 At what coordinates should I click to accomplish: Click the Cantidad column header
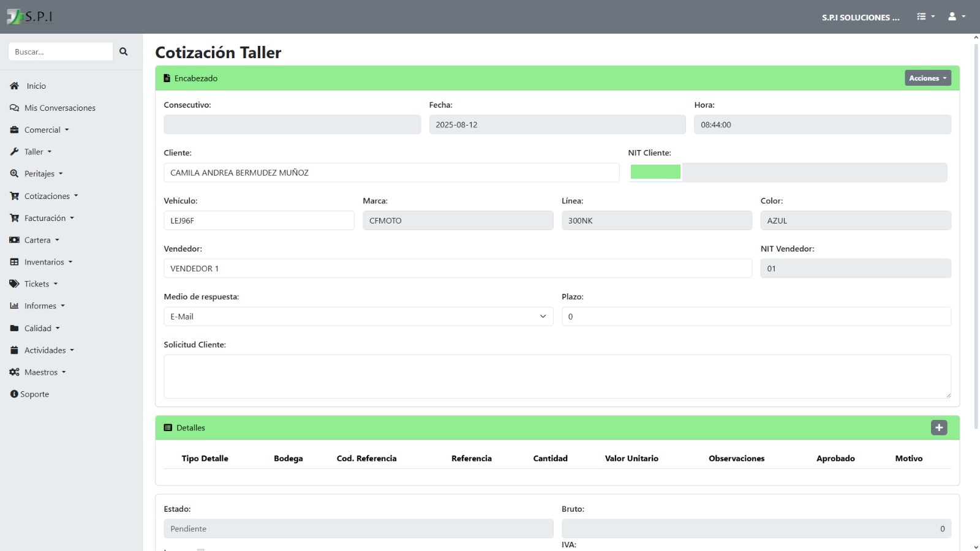click(551, 459)
